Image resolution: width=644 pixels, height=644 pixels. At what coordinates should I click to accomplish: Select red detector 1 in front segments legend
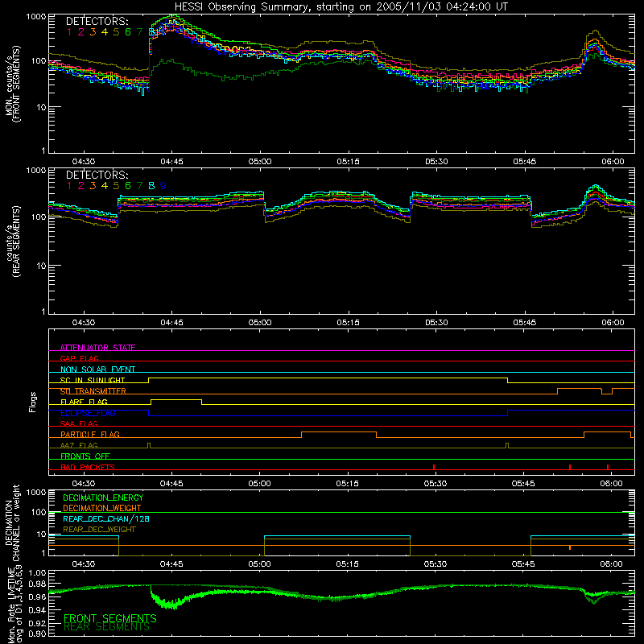69,32
